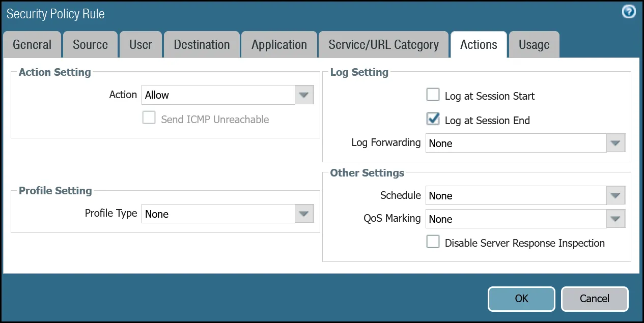Expand the QoS Marking dropdown
The image size is (644, 323).
click(615, 219)
